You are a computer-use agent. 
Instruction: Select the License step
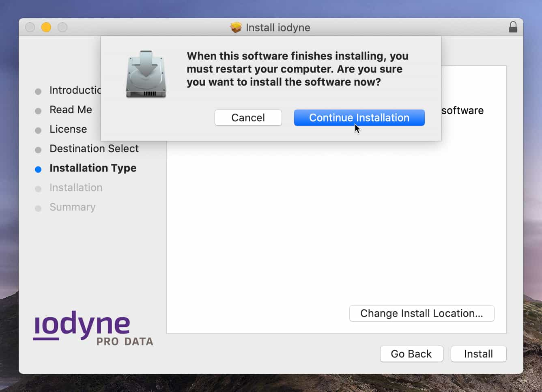[x=68, y=129]
